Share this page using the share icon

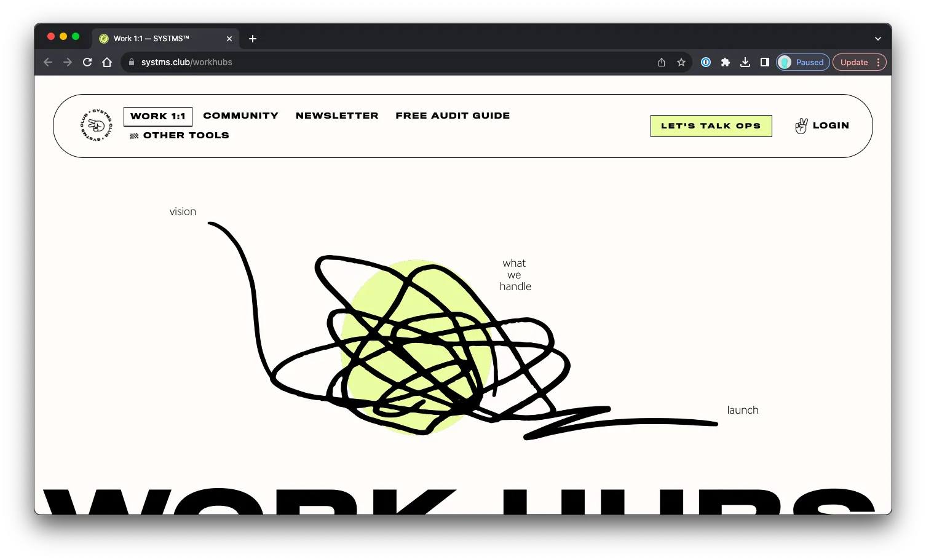coord(662,62)
